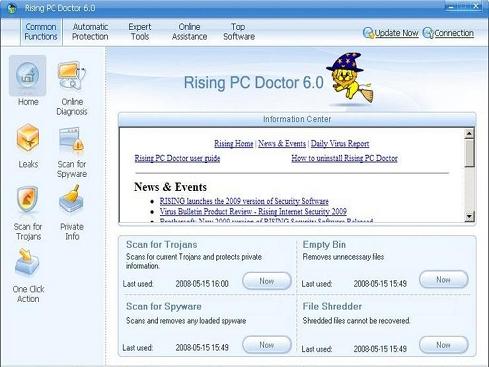
Task: Click the Connection link
Action: point(454,33)
